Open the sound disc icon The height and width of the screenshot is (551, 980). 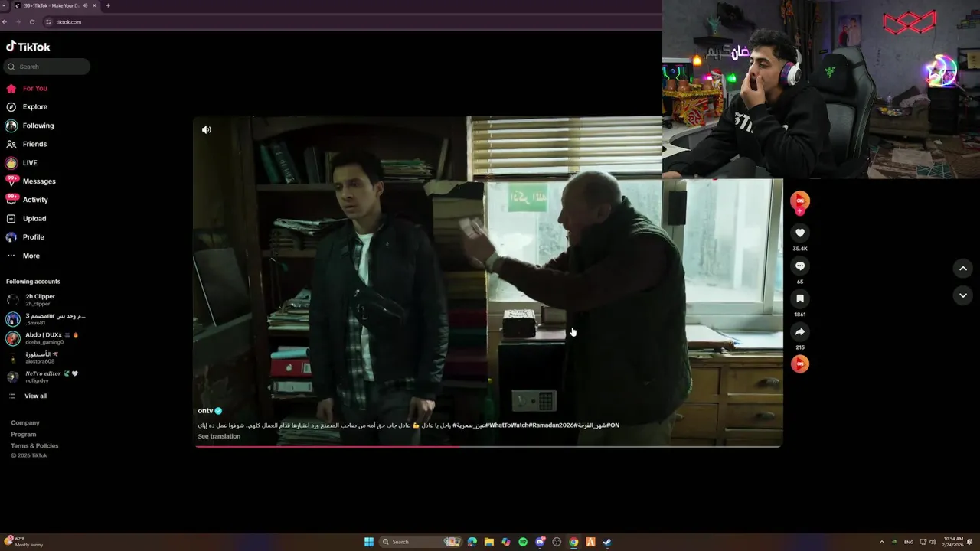[800, 364]
